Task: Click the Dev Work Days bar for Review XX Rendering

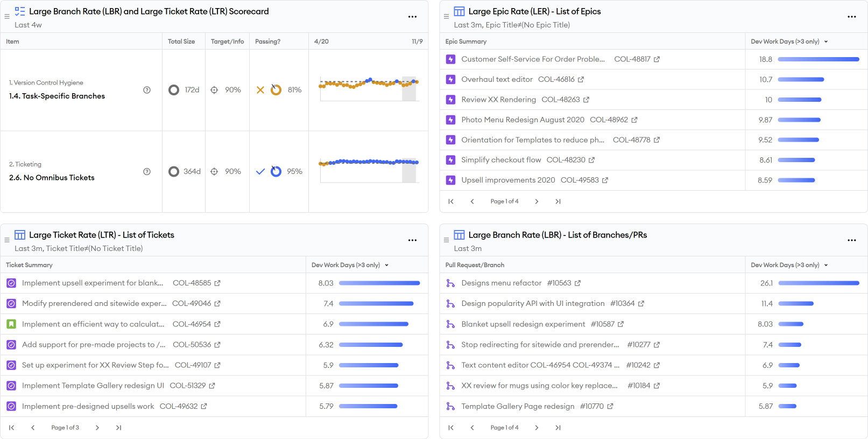Action: point(799,100)
